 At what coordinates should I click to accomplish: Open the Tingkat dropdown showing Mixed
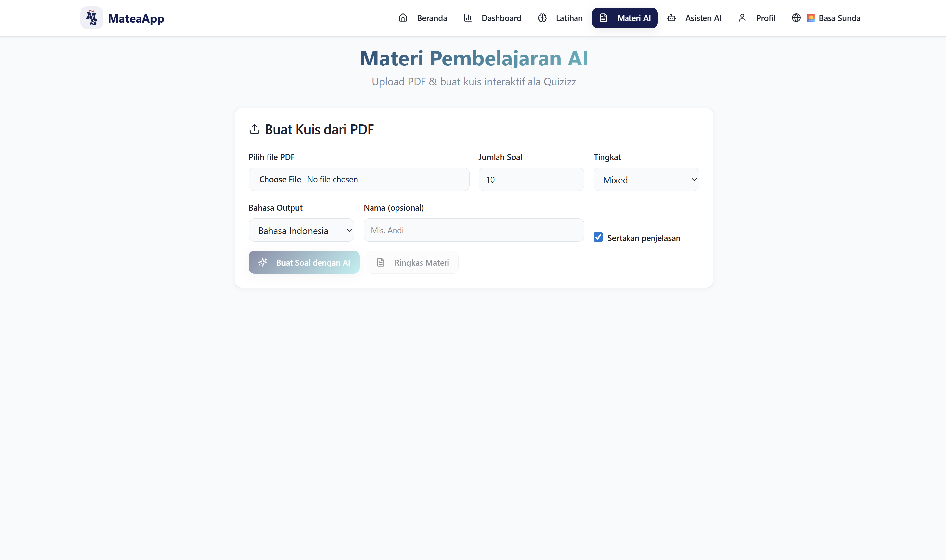646,180
